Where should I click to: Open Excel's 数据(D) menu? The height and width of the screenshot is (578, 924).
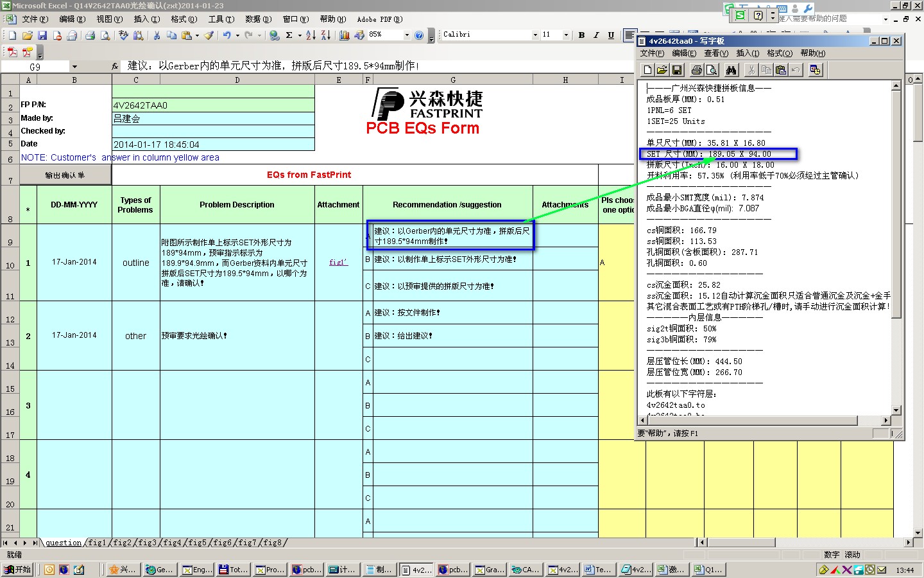tap(259, 19)
